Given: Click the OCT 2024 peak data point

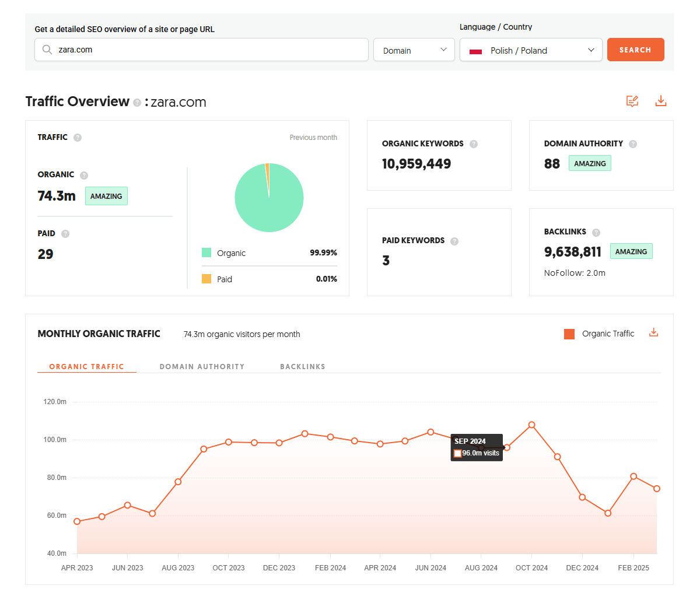Looking at the screenshot, I should click(531, 425).
